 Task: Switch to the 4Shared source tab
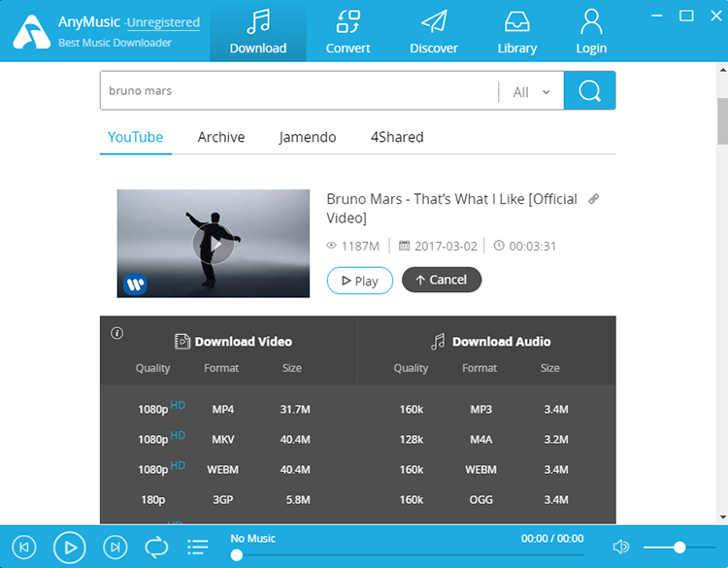click(397, 137)
